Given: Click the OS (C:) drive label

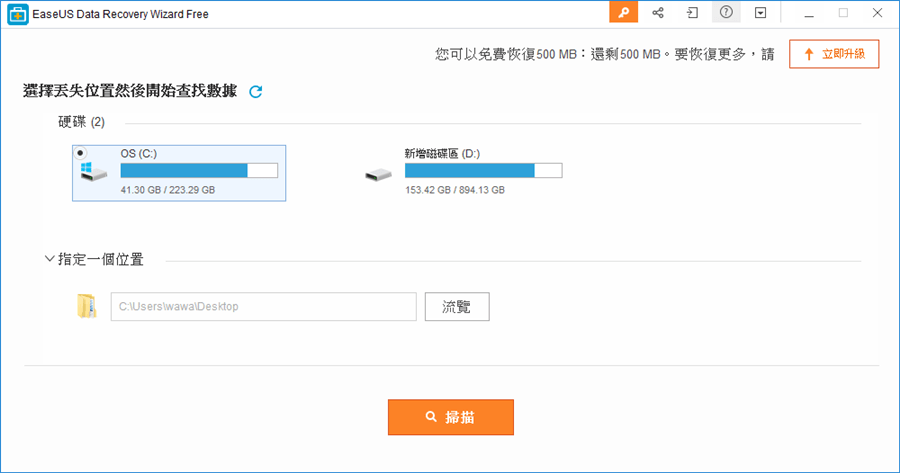Looking at the screenshot, I should (x=138, y=153).
